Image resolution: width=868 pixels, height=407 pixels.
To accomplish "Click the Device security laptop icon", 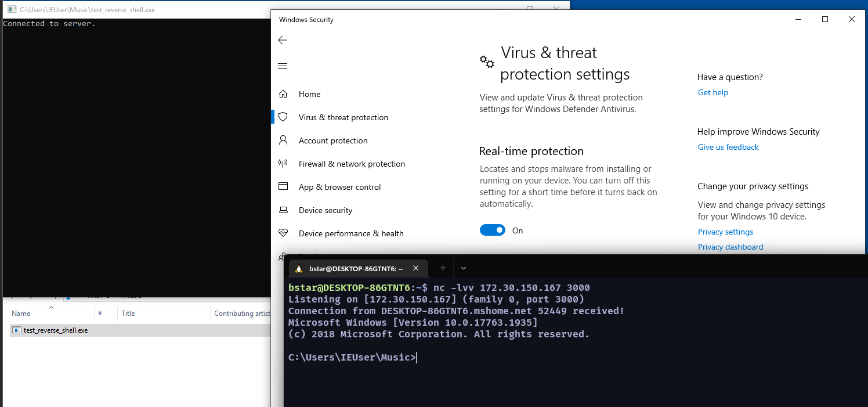I will 283,210.
